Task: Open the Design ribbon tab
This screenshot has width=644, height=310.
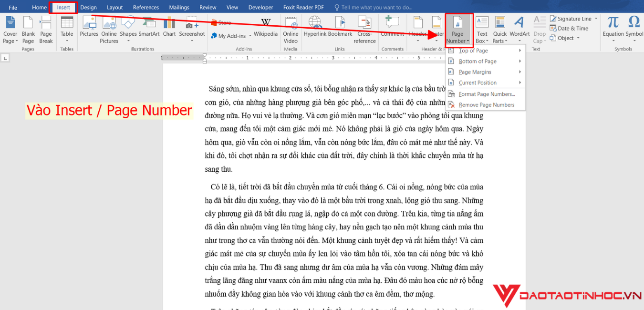Action: coord(88,7)
